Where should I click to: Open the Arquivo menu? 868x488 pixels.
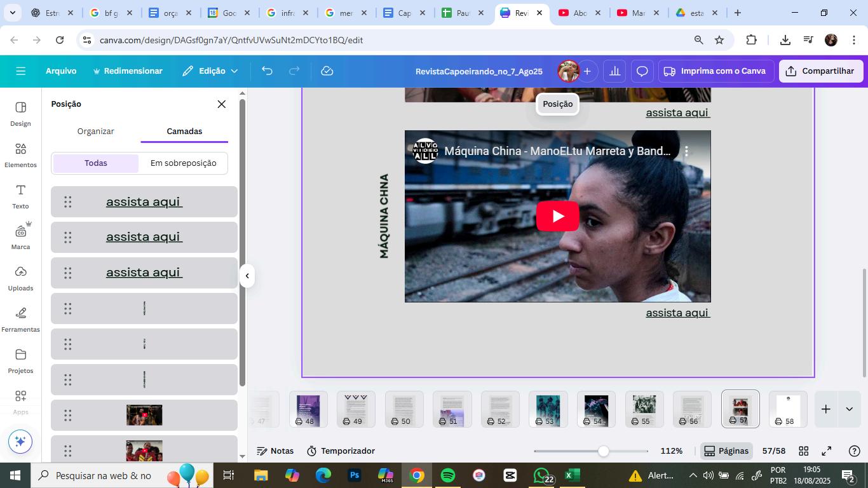[x=61, y=71]
